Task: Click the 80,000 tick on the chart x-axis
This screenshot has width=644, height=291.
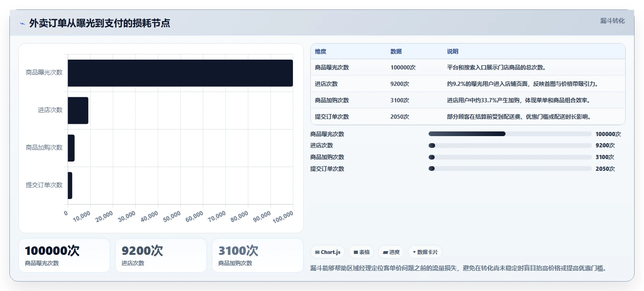Action: pos(239,216)
